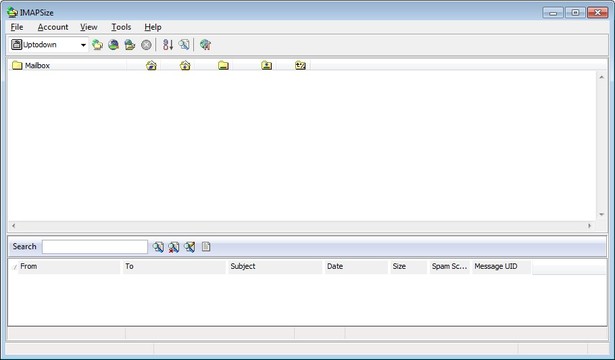Click the first house-folder column header icon
Viewport: 615px width, 360px height.
[x=151, y=65]
